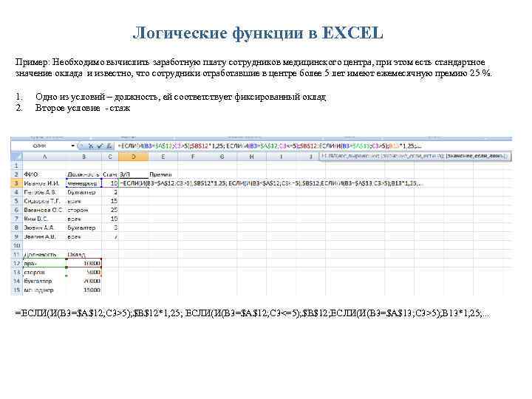Select row 6 header
The image size is (532, 399).
pos(16,210)
